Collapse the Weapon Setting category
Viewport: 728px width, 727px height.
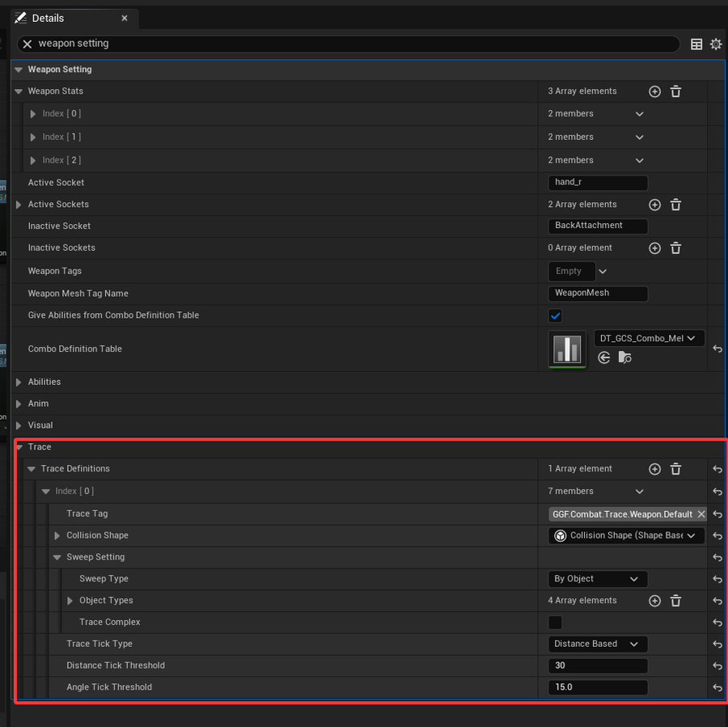pos(19,70)
